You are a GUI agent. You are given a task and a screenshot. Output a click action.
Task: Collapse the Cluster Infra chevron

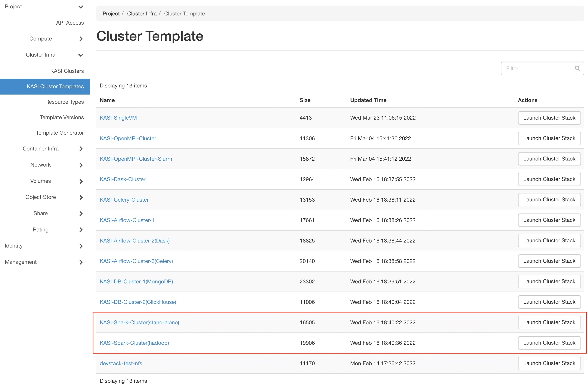pos(81,55)
